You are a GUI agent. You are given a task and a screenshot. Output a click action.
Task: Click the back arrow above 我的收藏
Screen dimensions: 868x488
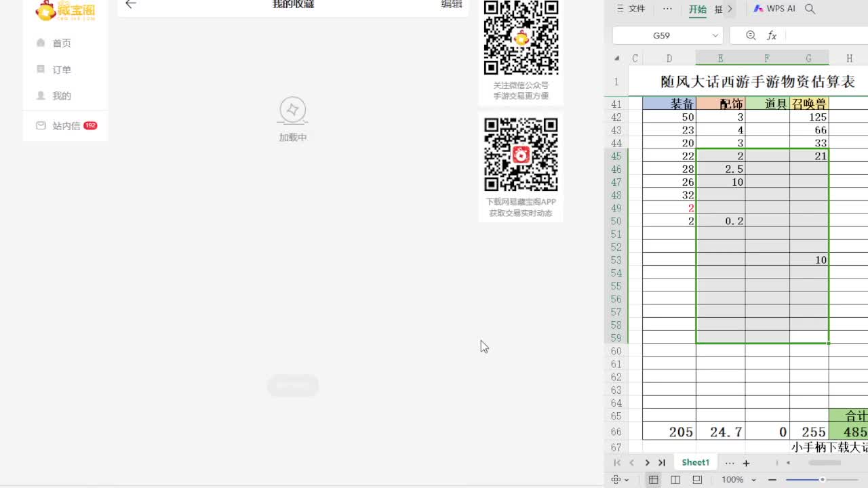tap(131, 4)
